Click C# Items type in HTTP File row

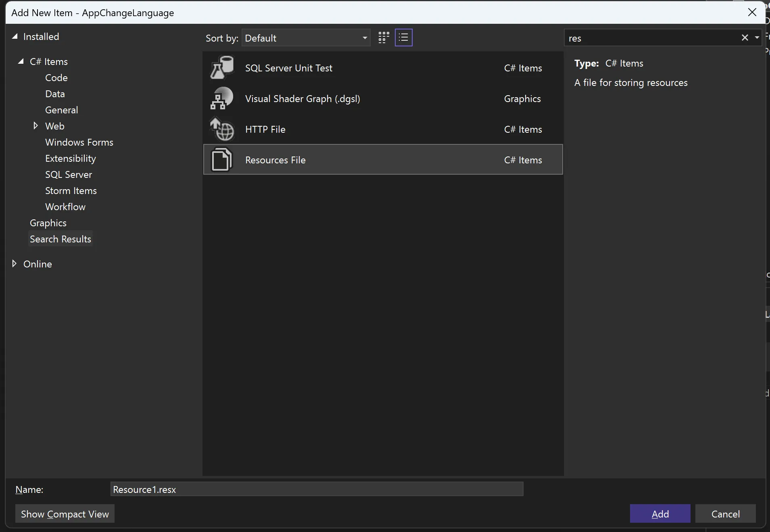(523, 129)
